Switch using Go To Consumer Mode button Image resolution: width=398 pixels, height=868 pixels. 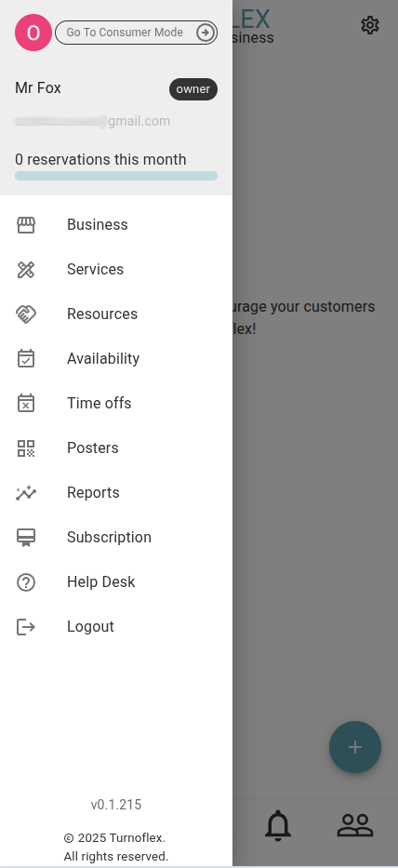(x=136, y=33)
